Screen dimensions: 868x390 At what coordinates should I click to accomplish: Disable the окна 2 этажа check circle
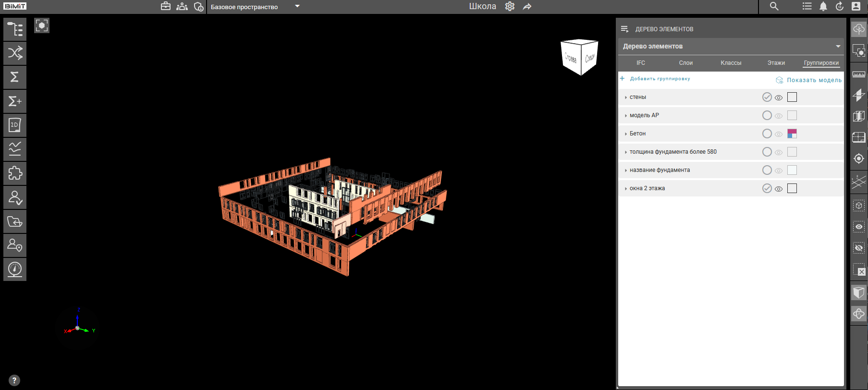767,188
